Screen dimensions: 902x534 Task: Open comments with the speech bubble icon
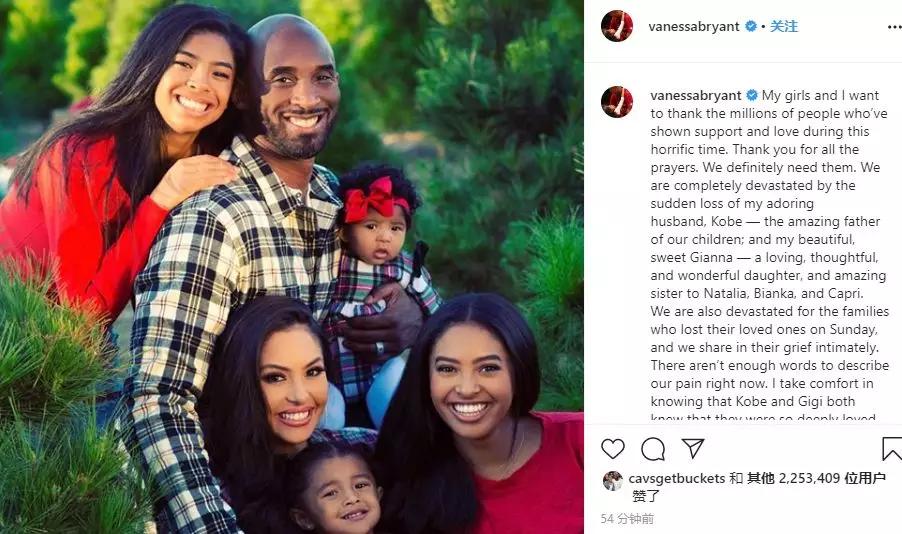(x=653, y=449)
